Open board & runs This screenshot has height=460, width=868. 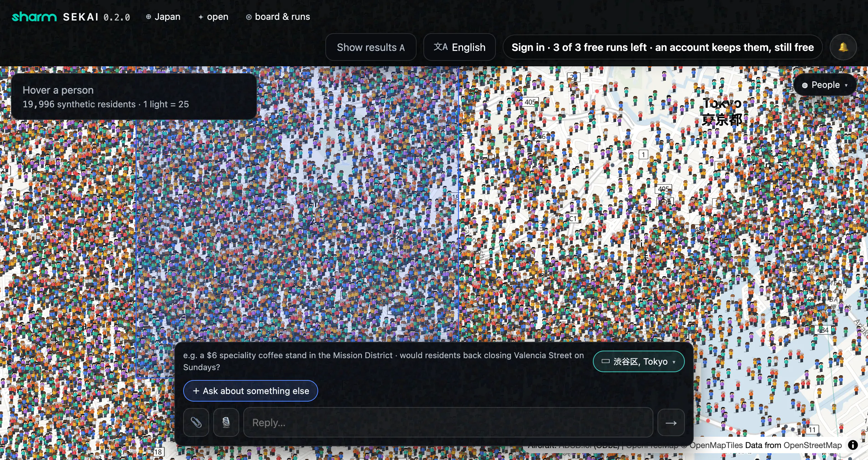278,17
